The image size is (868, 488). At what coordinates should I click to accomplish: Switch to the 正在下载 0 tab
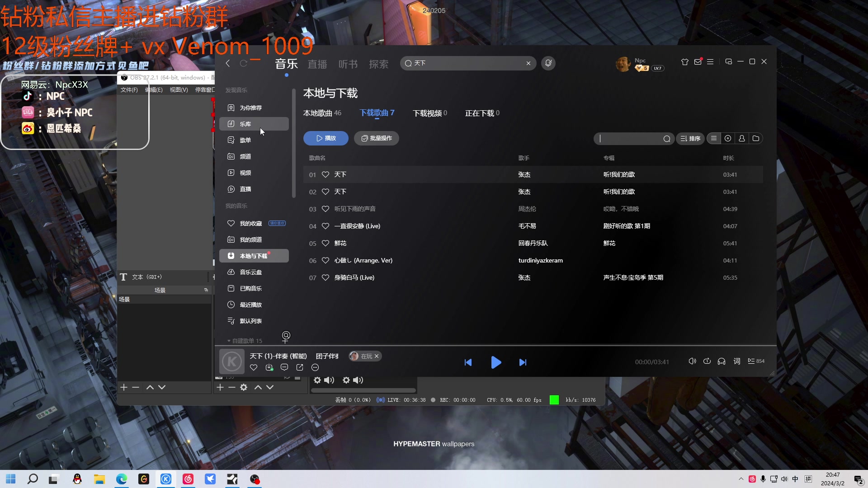[x=482, y=113]
